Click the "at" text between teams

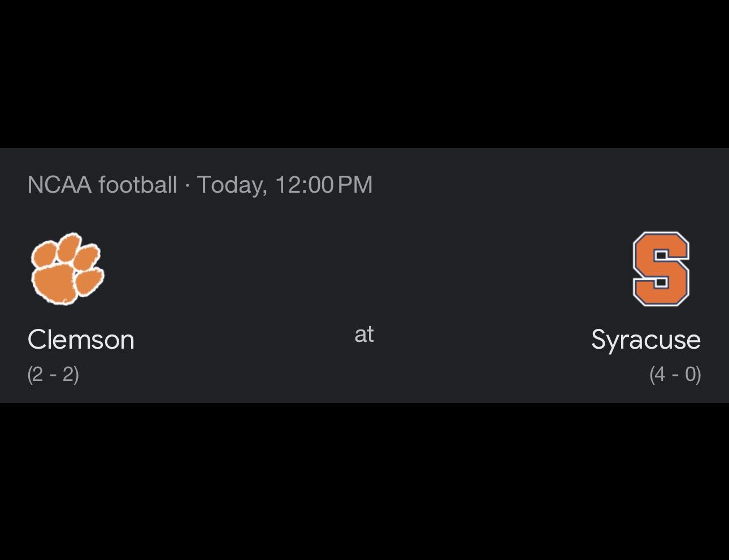pos(364,334)
